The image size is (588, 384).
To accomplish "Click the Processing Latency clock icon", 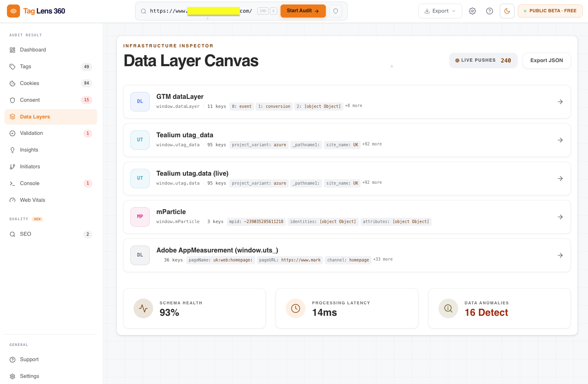I will coord(296,308).
